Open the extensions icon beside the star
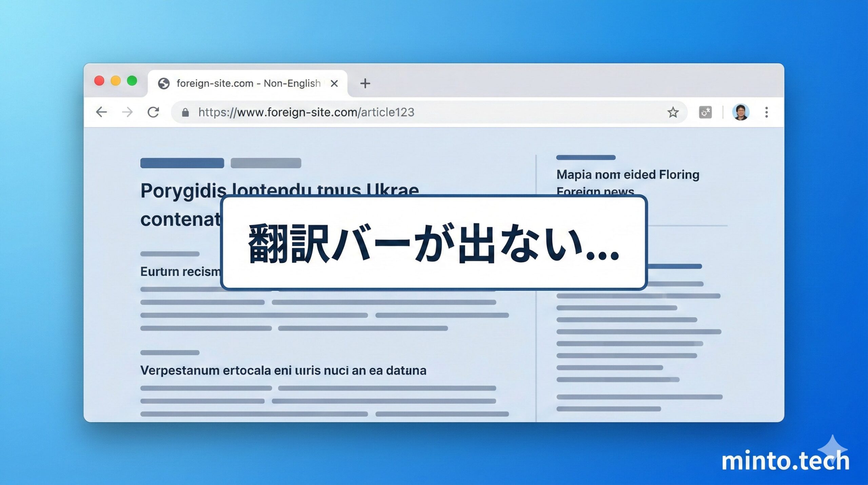 705,112
